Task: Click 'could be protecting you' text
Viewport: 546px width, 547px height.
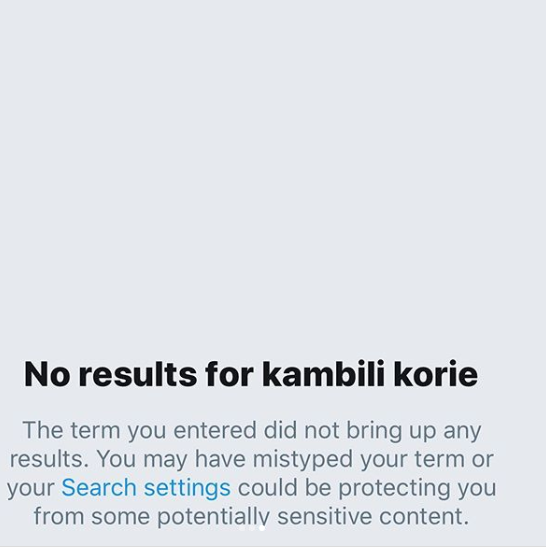Action: (x=367, y=487)
